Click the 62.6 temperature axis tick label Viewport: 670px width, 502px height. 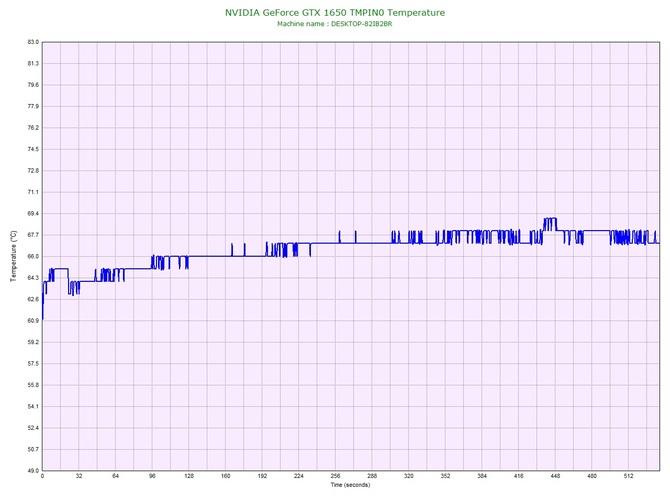point(33,299)
